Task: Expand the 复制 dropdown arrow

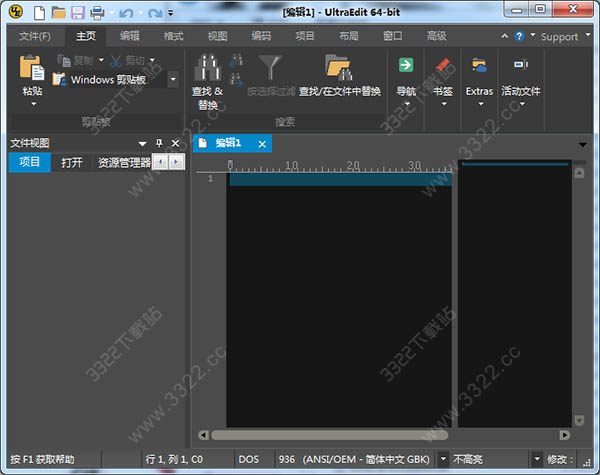Action: tap(101, 60)
